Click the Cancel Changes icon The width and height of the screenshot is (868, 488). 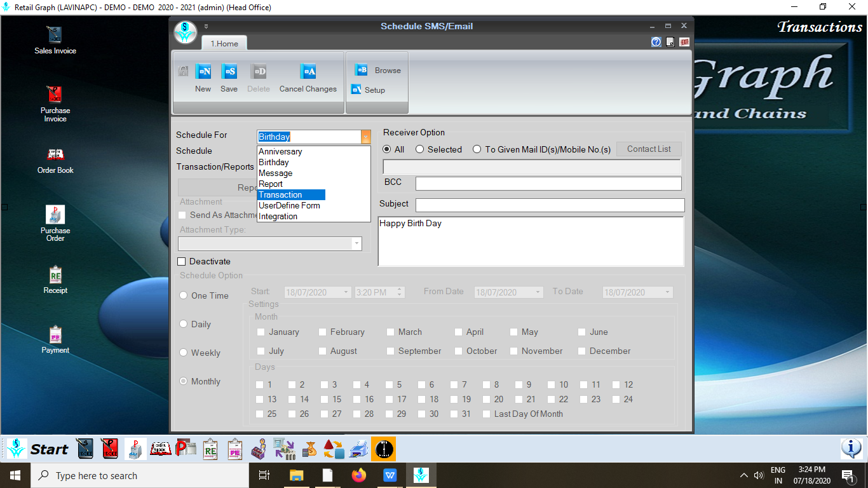(308, 71)
